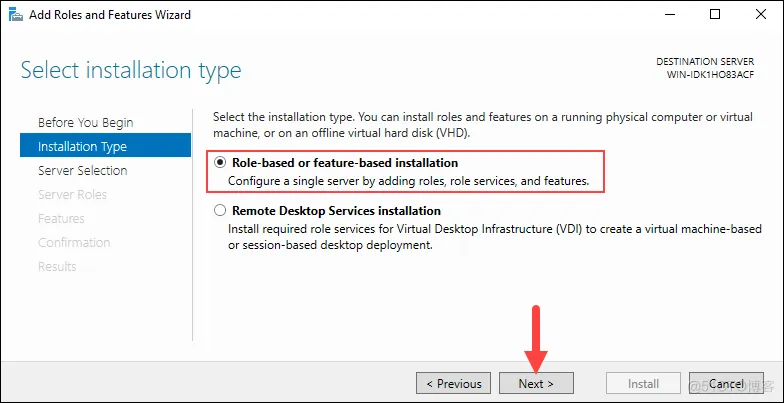The image size is (784, 403).
Task: Jump to the Confirmation step
Action: (73, 242)
